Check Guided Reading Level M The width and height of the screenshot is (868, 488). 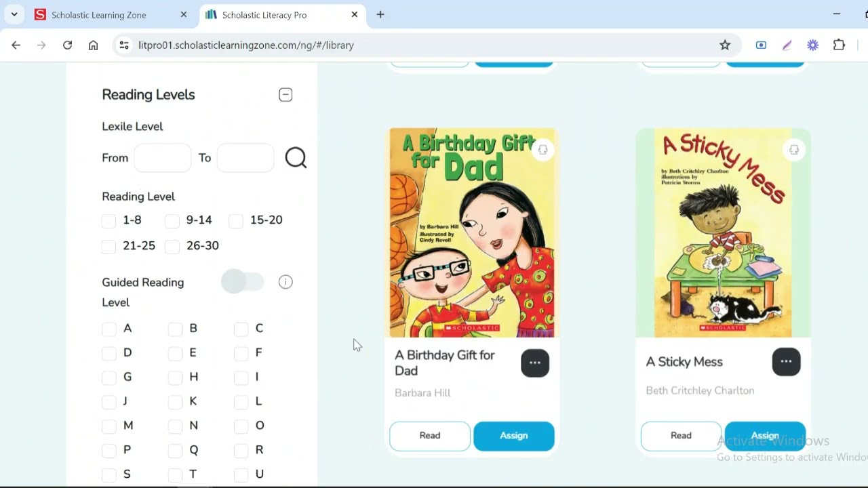(x=109, y=426)
